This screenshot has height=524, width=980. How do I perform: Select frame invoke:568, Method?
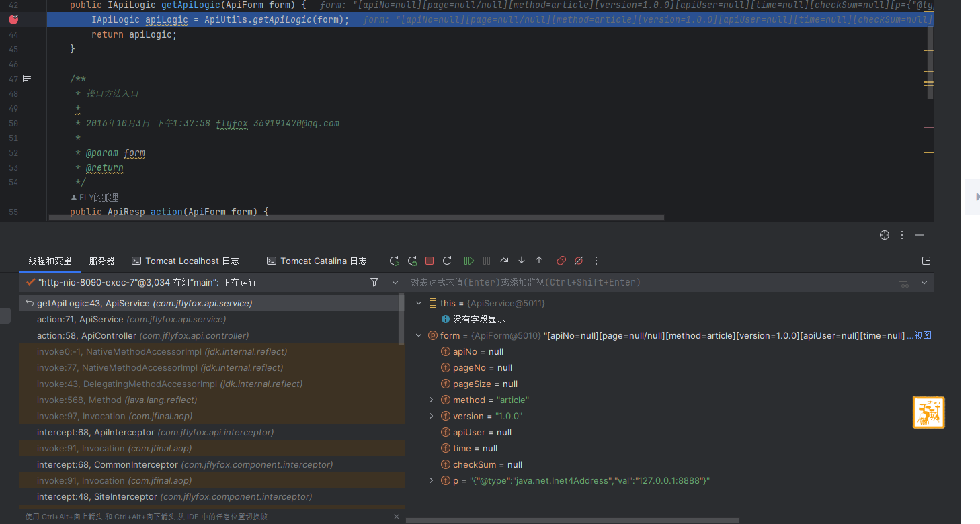pyautogui.click(x=212, y=400)
